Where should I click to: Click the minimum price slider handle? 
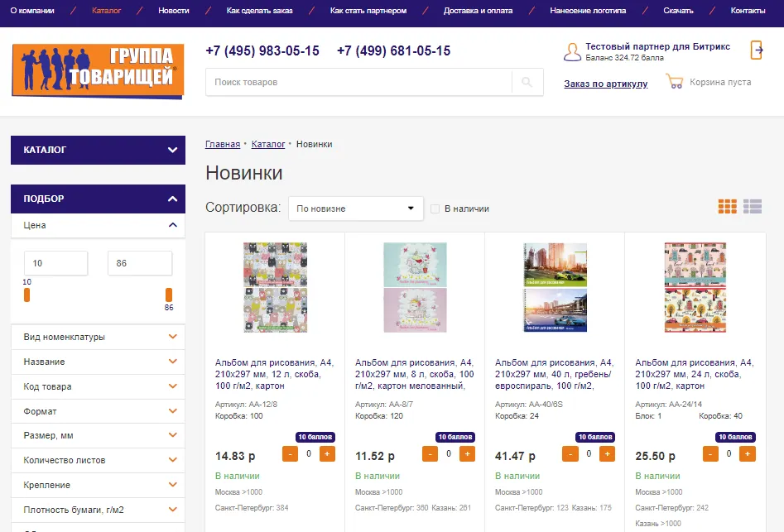(x=27, y=295)
